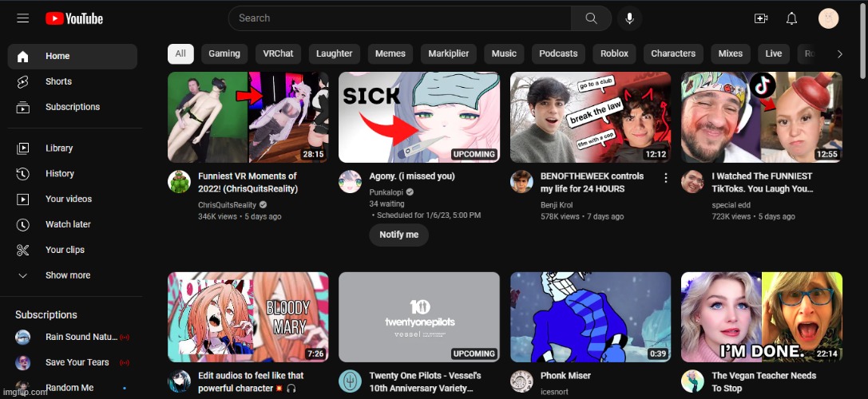Open Shorts in the sidebar
Viewport: 868px width, 399px height.
click(x=58, y=81)
